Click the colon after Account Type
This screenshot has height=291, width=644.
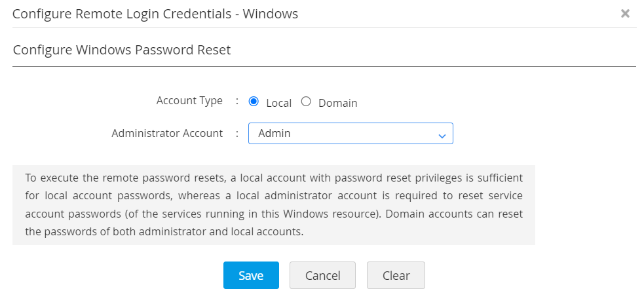click(x=237, y=101)
